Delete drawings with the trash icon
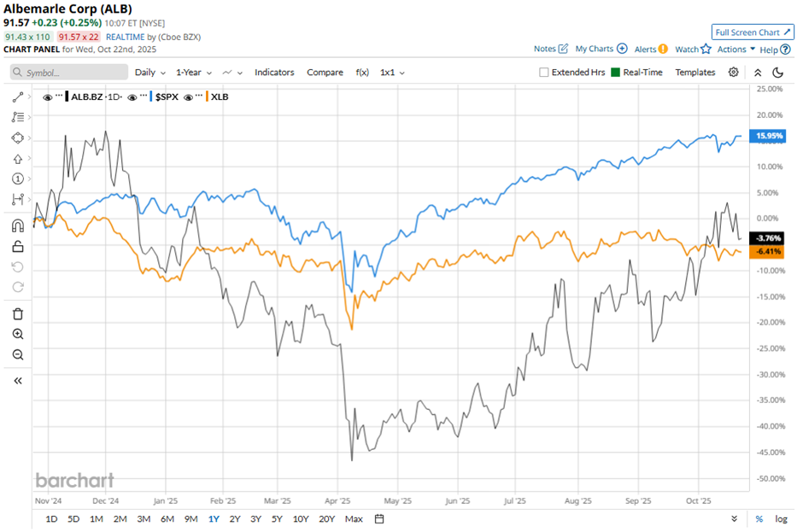803x532 pixels. click(18, 313)
